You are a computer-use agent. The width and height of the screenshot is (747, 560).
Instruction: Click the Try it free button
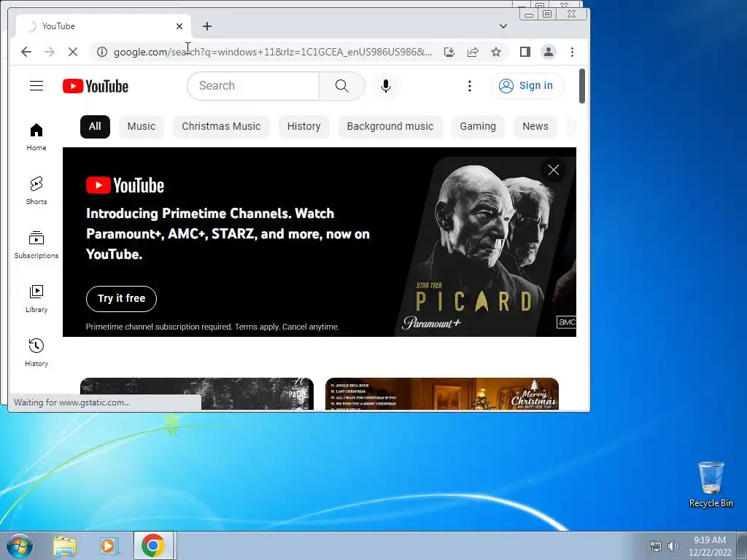point(121,298)
